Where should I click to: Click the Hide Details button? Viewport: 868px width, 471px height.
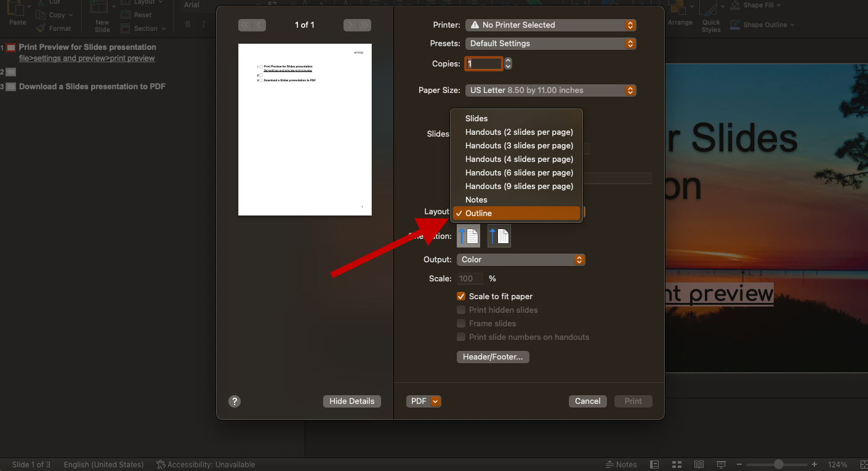click(352, 401)
